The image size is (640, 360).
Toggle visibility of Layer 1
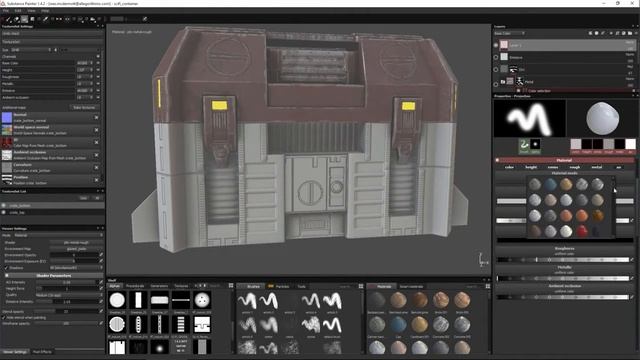496,45
